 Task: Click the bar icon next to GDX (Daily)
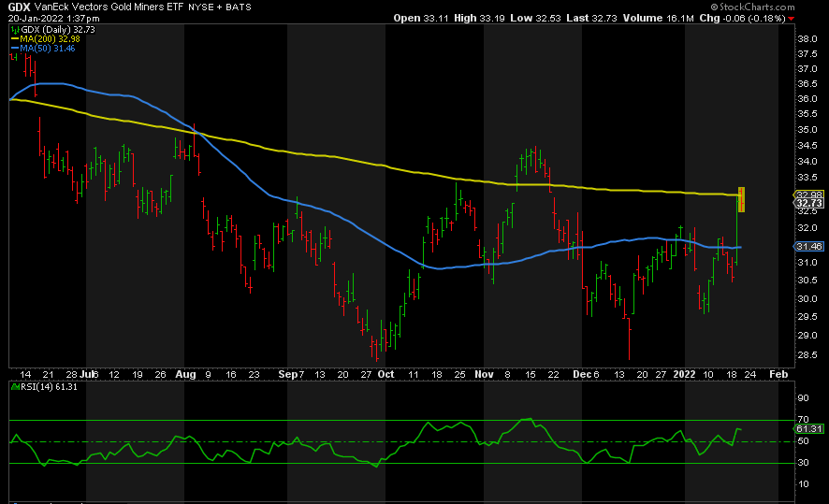pos(15,30)
